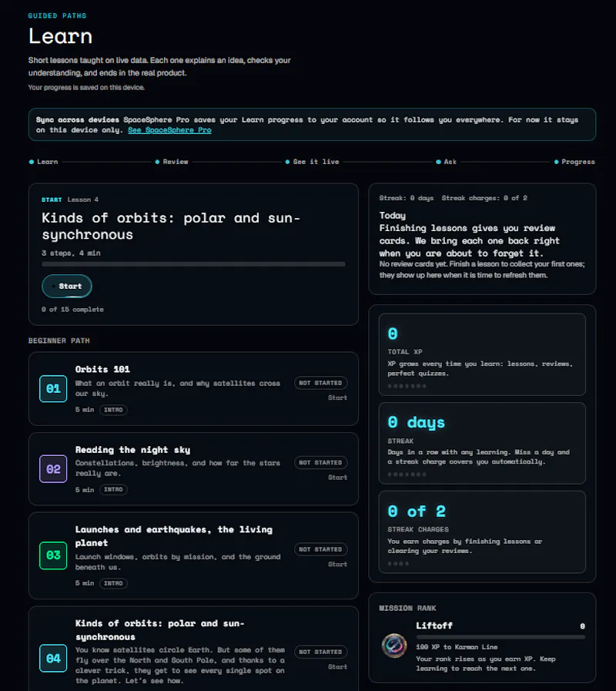
Task: Open Launches and earthquakes, the living planet title
Action: pos(173,536)
